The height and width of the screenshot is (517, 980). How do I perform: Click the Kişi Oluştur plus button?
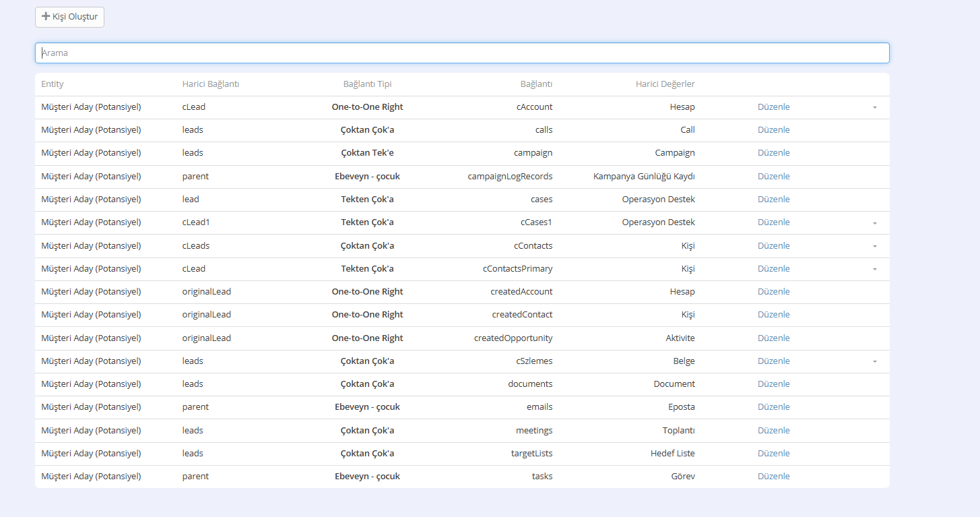tap(69, 17)
